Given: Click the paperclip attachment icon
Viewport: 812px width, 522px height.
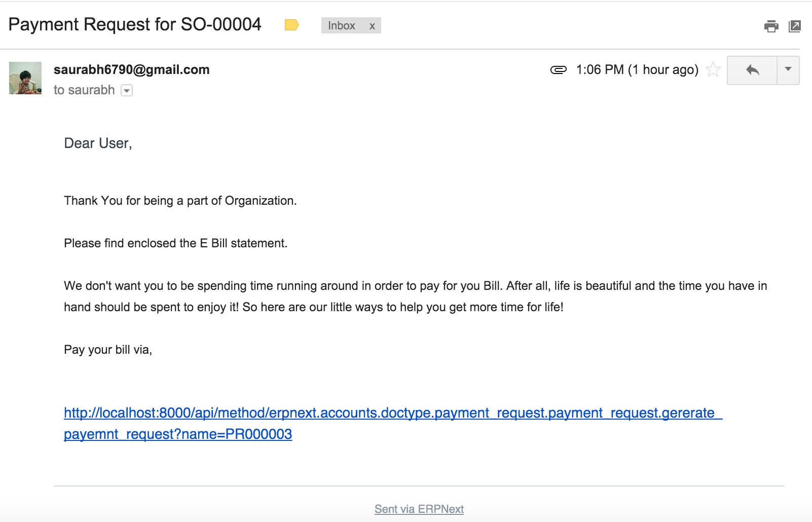Looking at the screenshot, I should click(558, 70).
